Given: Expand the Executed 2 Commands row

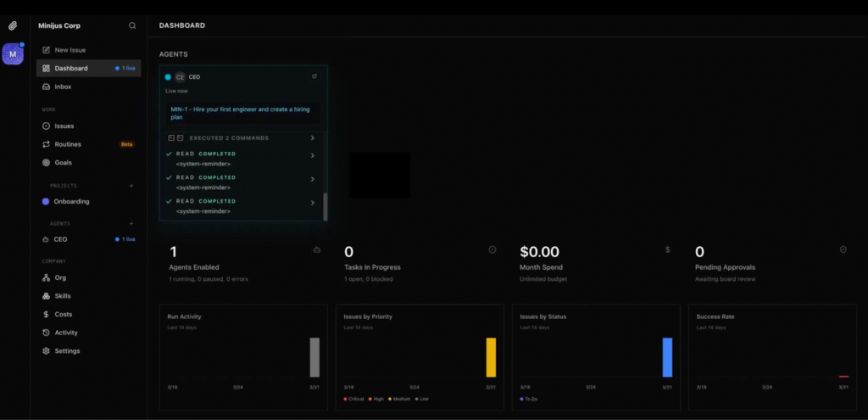Looking at the screenshot, I should click(x=313, y=137).
